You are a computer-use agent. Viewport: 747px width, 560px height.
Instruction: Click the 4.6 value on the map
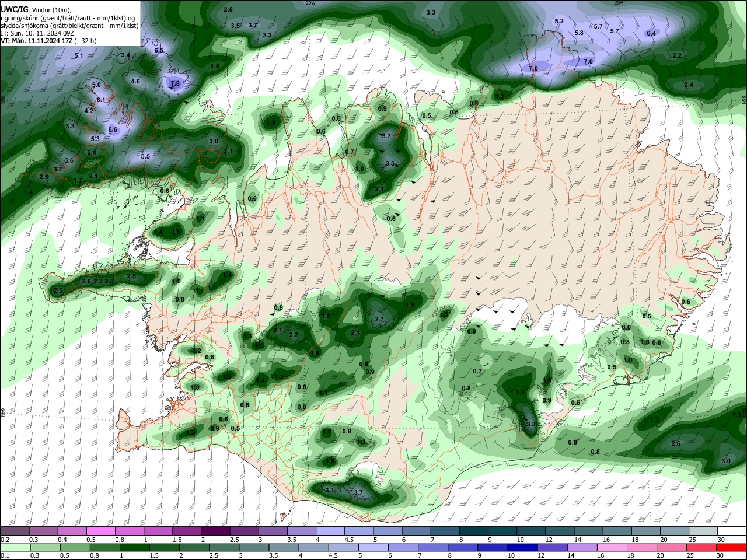tap(135, 81)
